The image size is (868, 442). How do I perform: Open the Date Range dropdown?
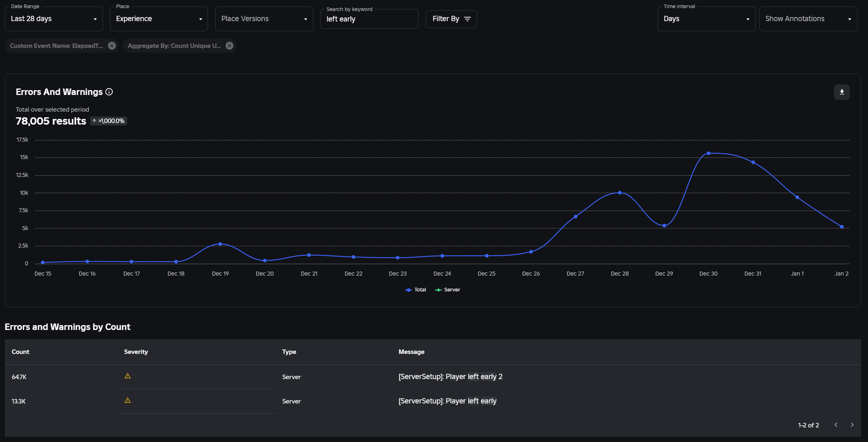[54, 19]
